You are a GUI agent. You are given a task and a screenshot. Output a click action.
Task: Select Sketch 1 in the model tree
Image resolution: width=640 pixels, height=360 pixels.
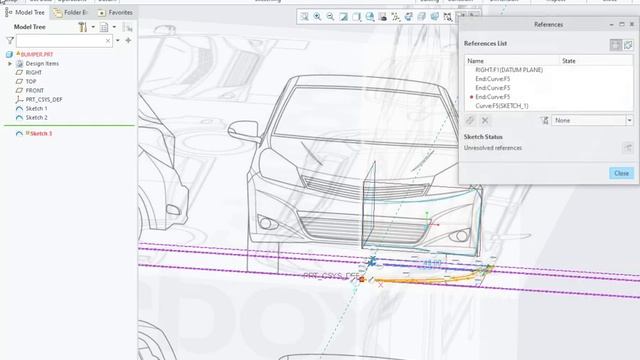[36, 109]
